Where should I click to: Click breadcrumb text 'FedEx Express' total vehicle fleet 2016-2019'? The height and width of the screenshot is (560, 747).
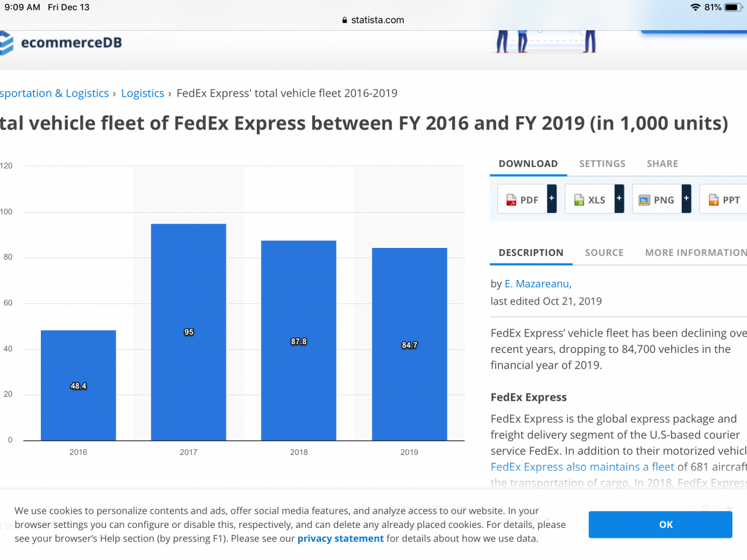coord(287,93)
